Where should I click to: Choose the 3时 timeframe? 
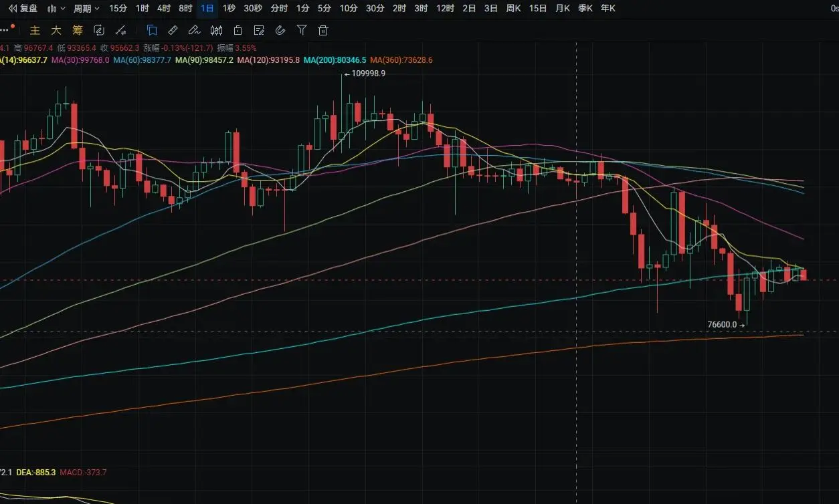(421, 9)
